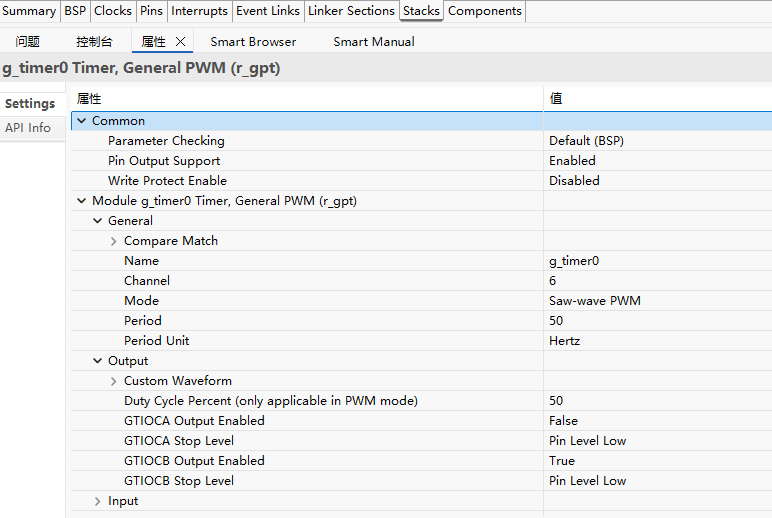Collapse the Output section
The image size is (772, 518).
[97, 361]
